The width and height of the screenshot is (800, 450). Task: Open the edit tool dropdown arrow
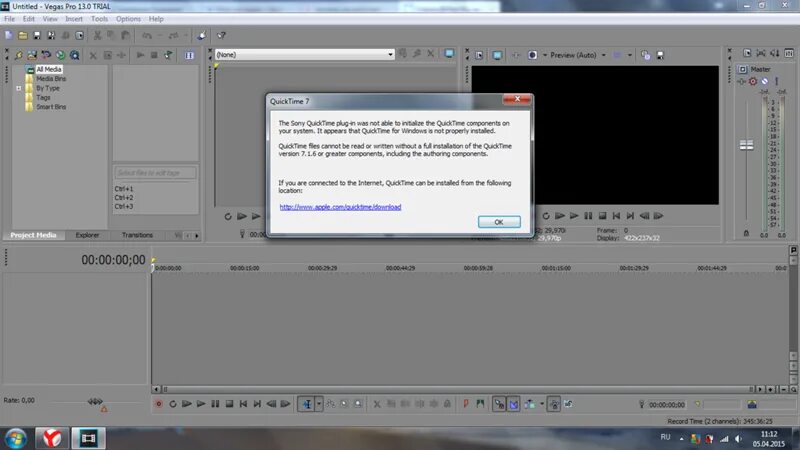(x=319, y=404)
